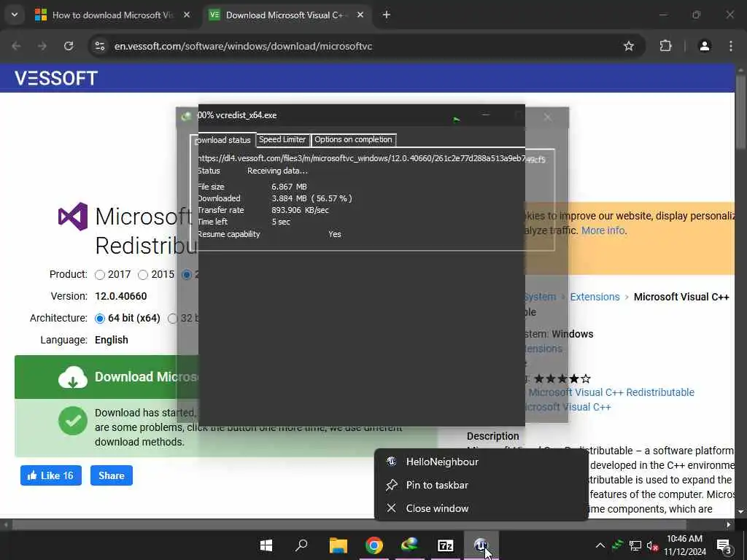Screen dimensions: 747x560
Task: Go forward in browser history
Action: [x=42, y=46]
